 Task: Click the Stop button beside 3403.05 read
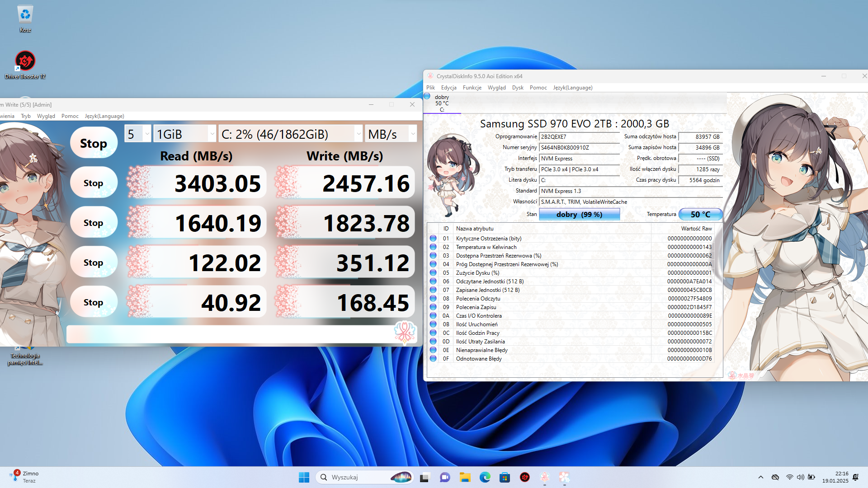point(94,183)
